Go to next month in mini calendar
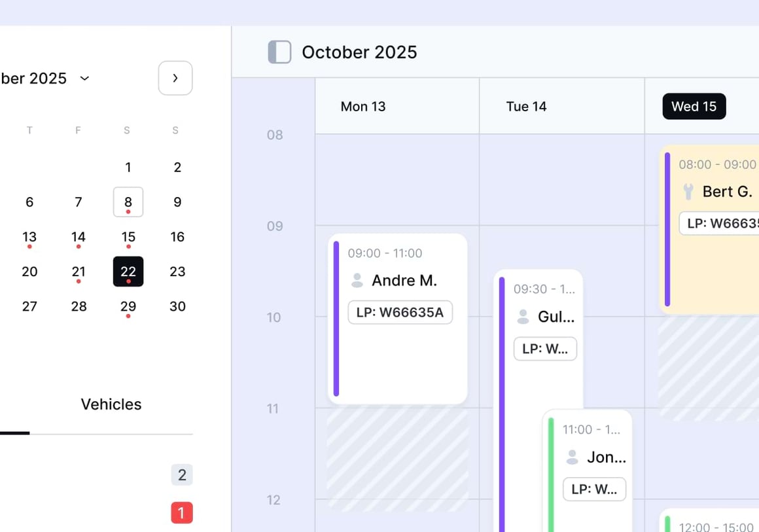This screenshot has width=759, height=532. (175, 79)
